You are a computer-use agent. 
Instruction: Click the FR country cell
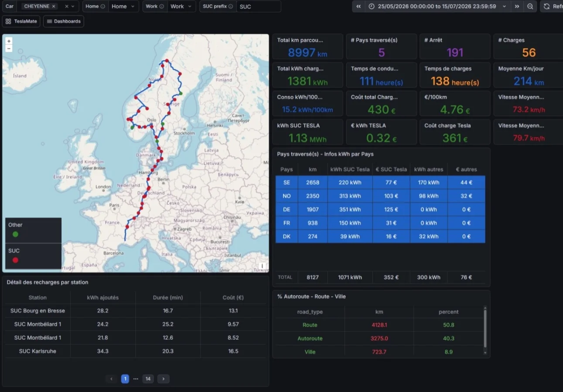[x=287, y=223]
